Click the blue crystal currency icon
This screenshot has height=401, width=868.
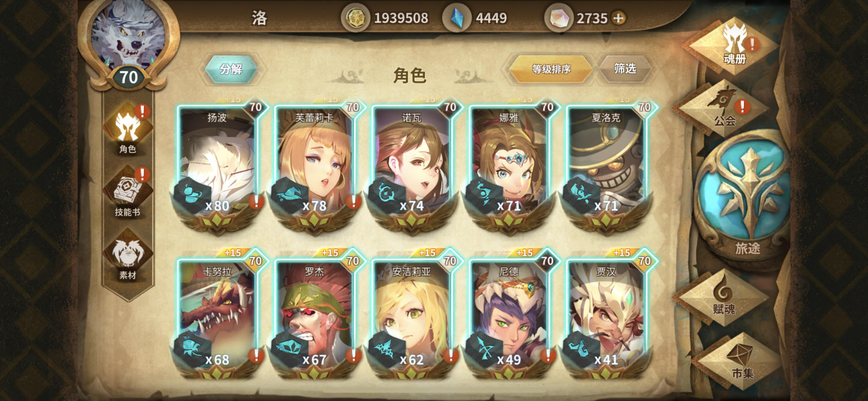pos(457,18)
